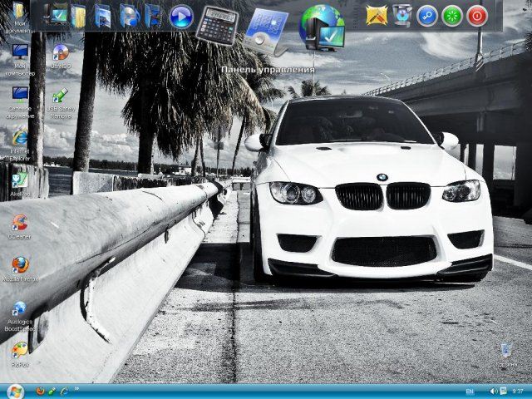Open the recycle bin icon in the dock
Viewport: 532px width, 399px height.
coord(402,15)
